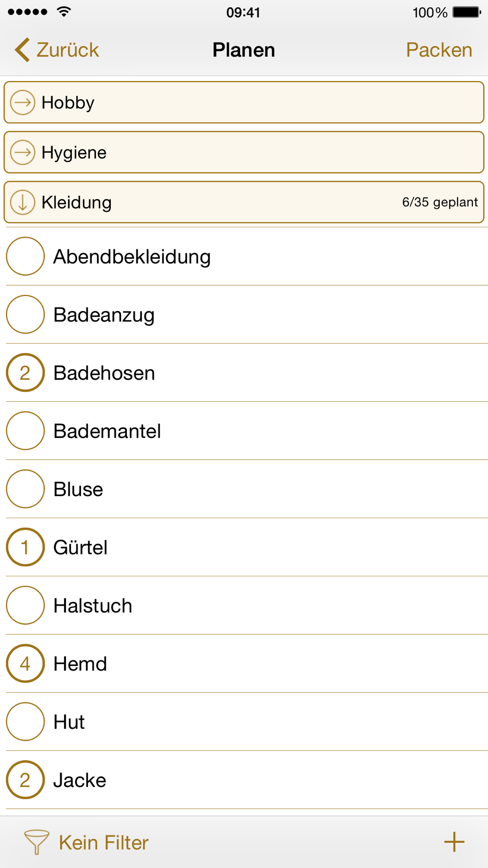Toggle the Abendbekleidung plan circle
This screenshot has height=868, width=488.
point(25,256)
